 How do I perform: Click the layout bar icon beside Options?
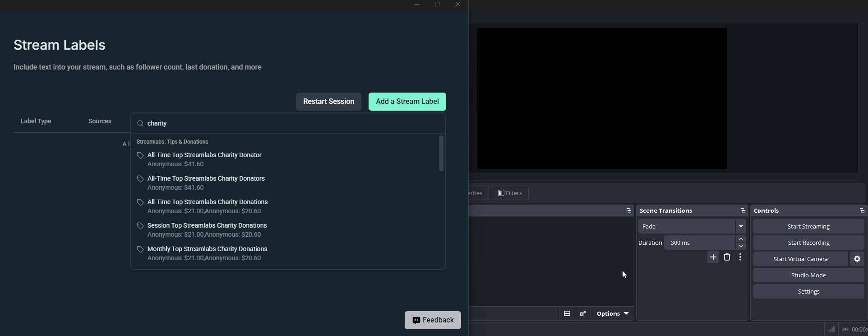[567, 313]
